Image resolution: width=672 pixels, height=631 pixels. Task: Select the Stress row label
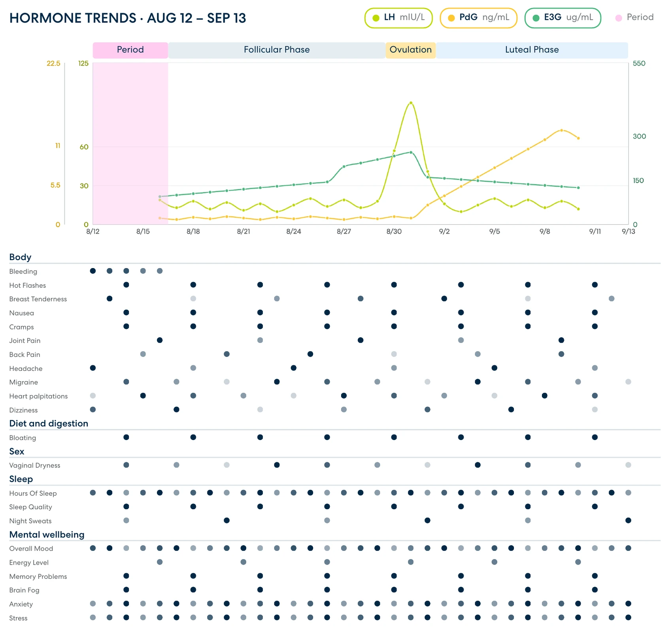pos(18,618)
